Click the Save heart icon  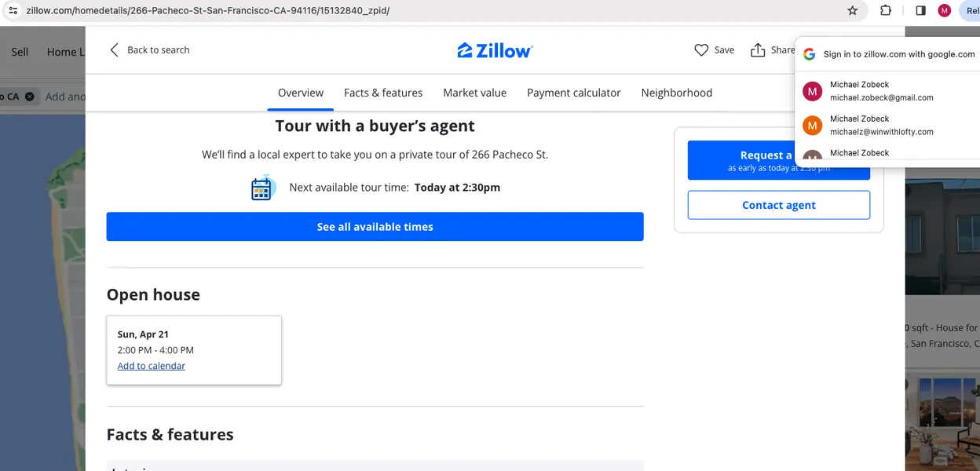coord(701,50)
